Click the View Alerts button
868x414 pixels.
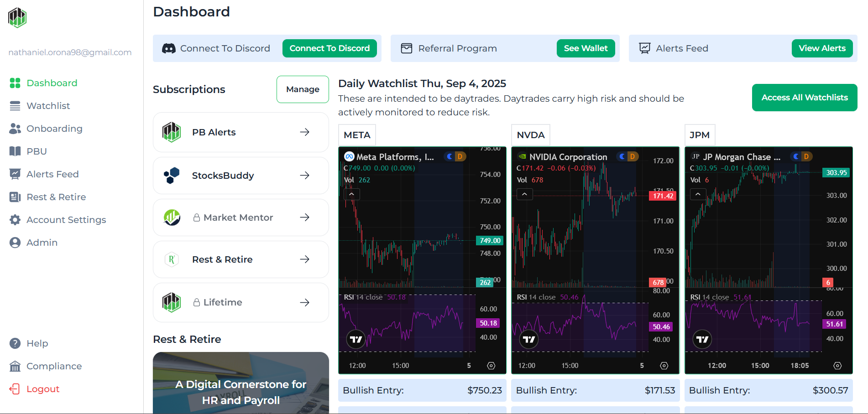822,48
